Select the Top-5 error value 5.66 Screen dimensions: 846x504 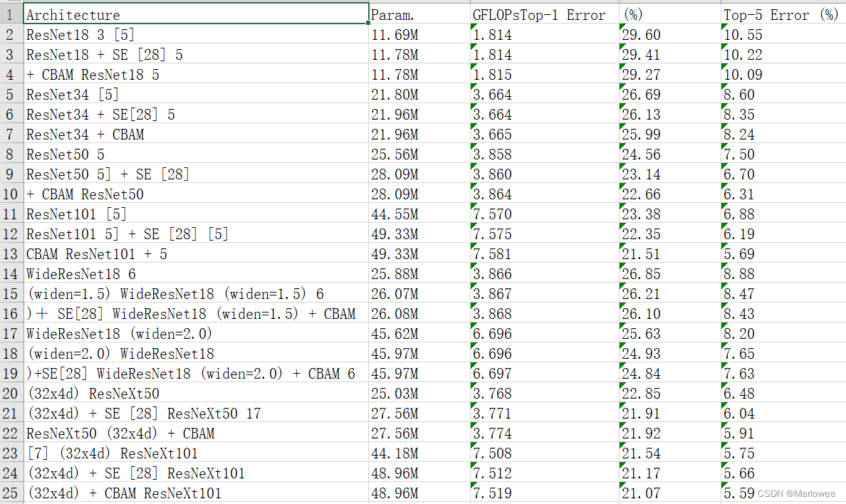pos(783,473)
